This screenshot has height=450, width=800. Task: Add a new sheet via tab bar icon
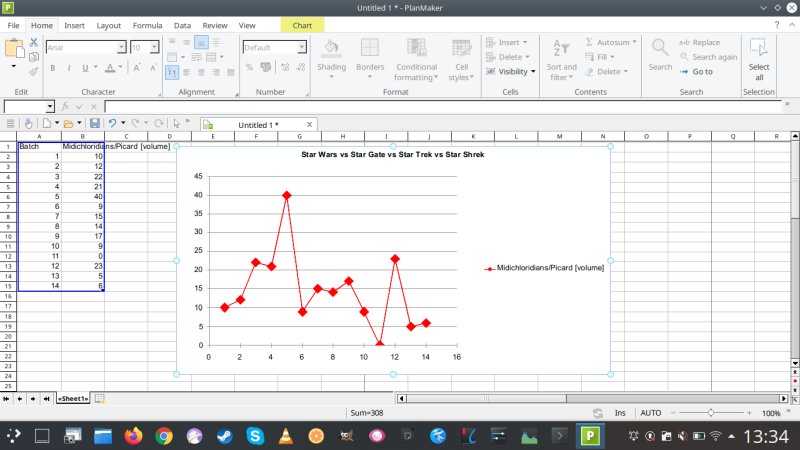click(100, 398)
